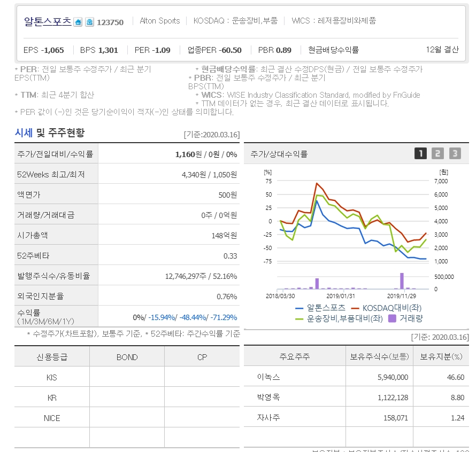Click the 신용등급 column header
476x452 pixels.
coord(52,357)
